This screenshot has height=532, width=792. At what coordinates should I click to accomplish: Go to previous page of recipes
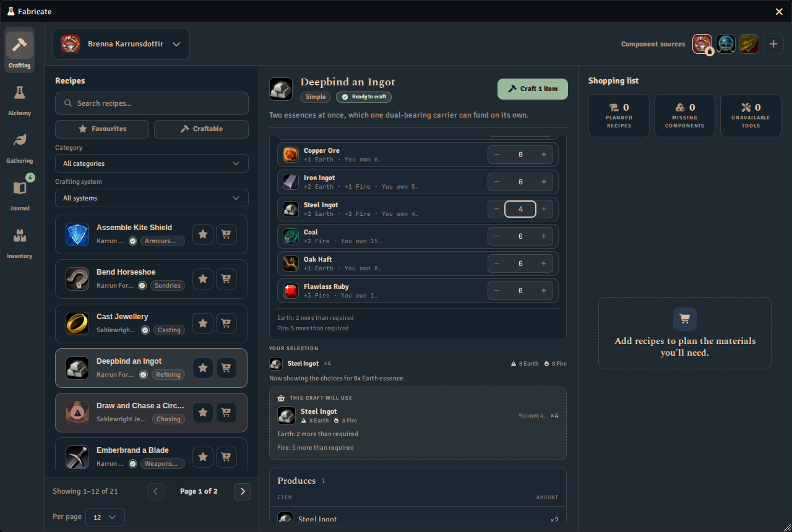coord(156,492)
